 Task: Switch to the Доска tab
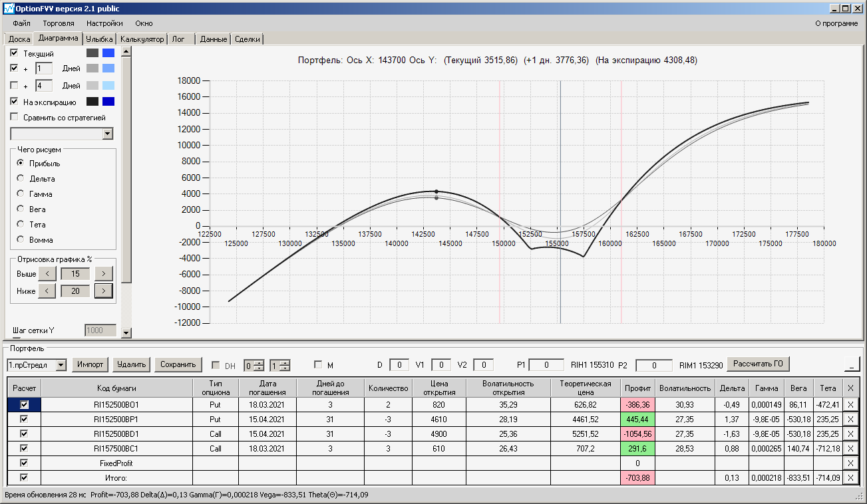coord(19,39)
